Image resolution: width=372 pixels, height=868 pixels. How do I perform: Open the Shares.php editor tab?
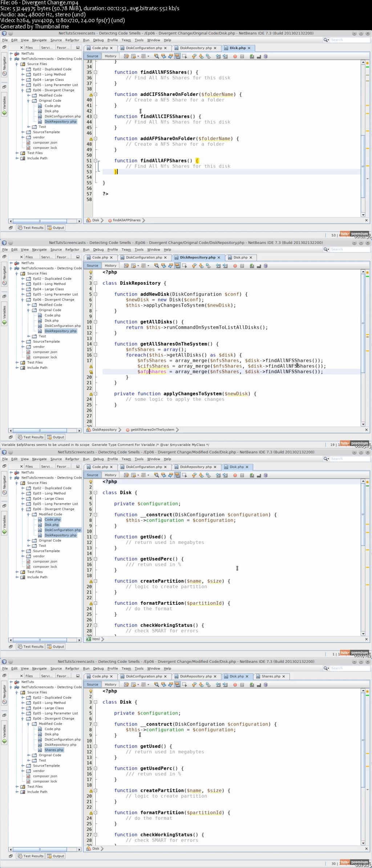pos(271,676)
